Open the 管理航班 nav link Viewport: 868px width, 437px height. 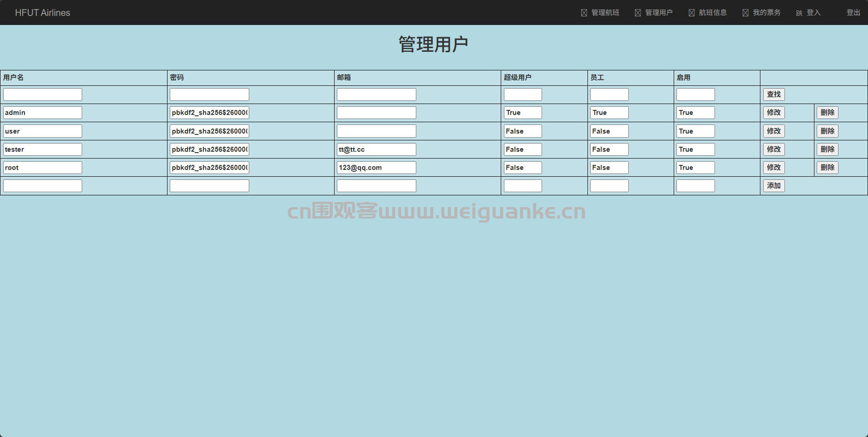[x=600, y=13]
